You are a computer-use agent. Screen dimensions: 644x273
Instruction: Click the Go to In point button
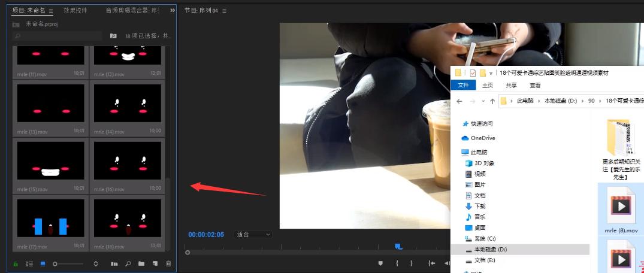432,263
